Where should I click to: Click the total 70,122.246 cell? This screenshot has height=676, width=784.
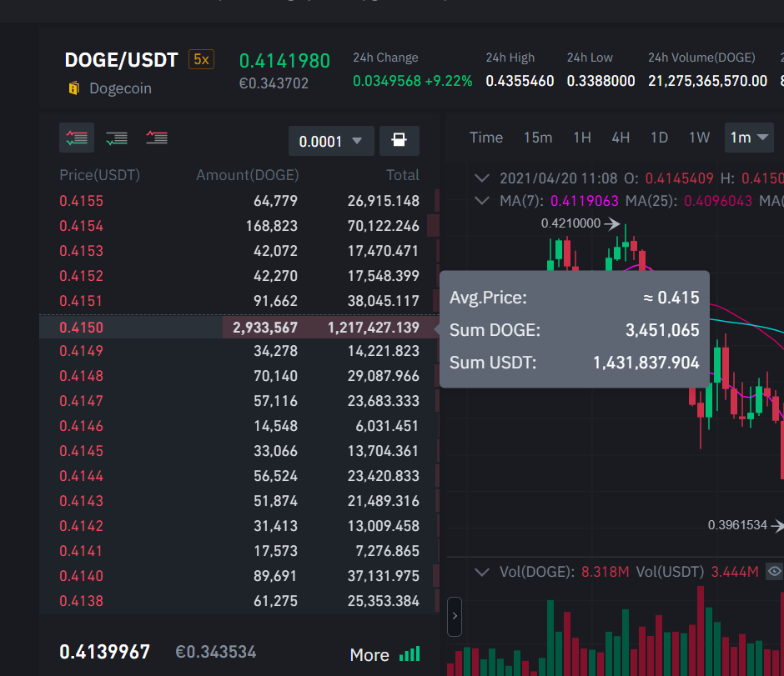(384, 226)
